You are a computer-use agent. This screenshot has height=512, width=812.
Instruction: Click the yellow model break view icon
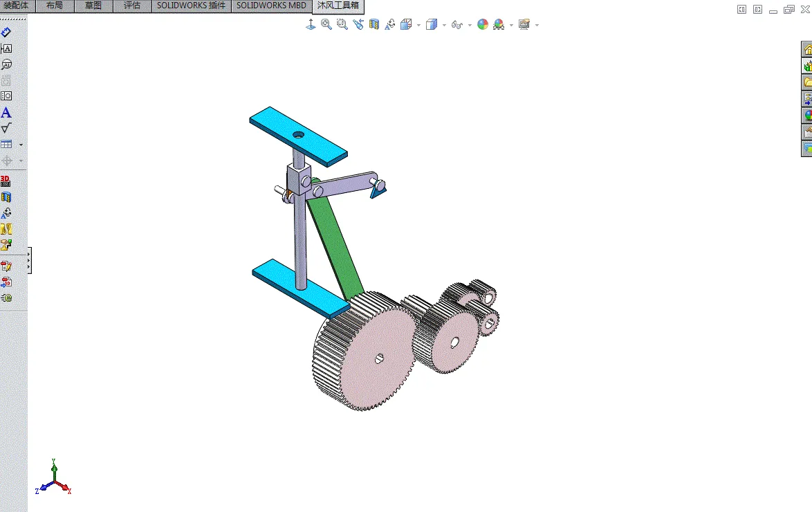[x=6, y=229]
